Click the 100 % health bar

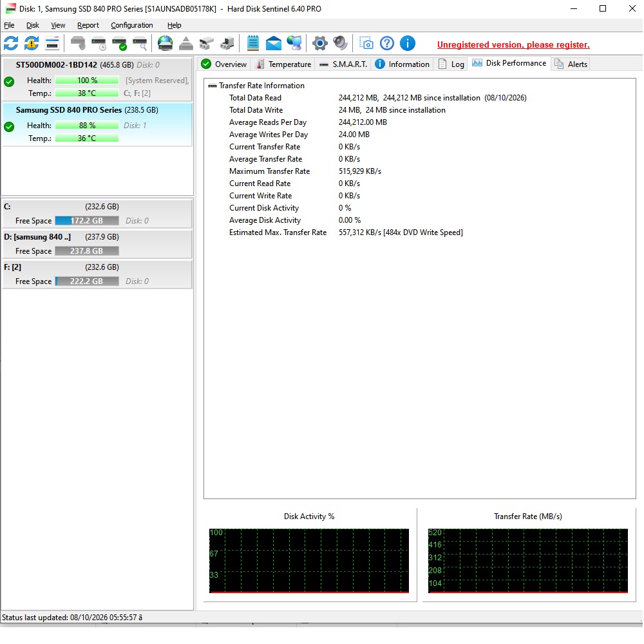click(87, 80)
